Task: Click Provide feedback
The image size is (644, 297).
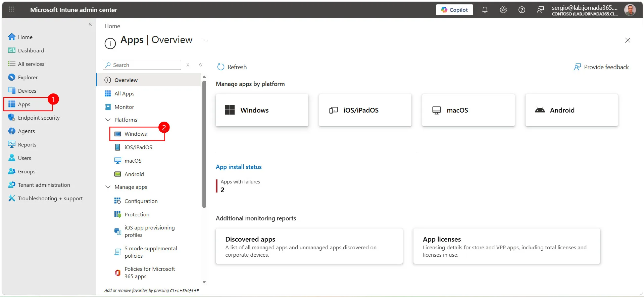Action: click(601, 67)
